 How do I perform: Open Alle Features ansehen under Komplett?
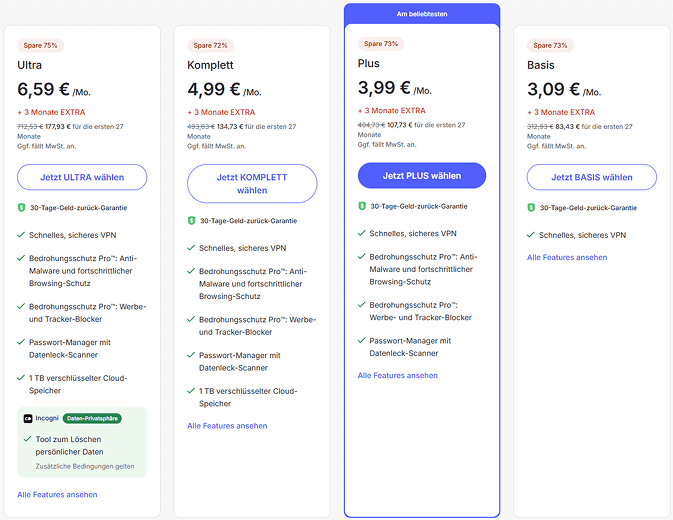click(227, 426)
